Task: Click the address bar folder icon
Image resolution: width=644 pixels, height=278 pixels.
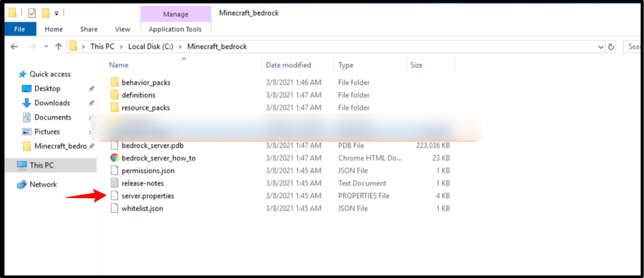Action: pos(73,46)
